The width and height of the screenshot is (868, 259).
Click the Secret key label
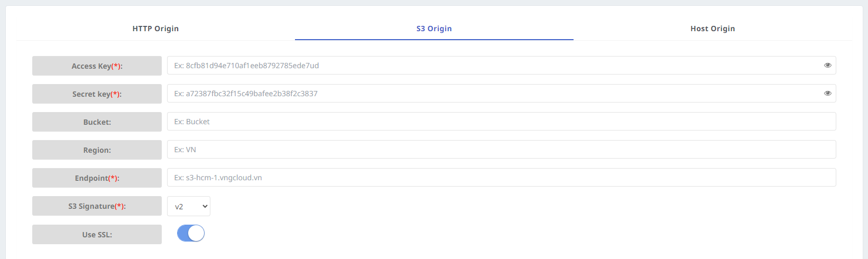(x=97, y=94)
